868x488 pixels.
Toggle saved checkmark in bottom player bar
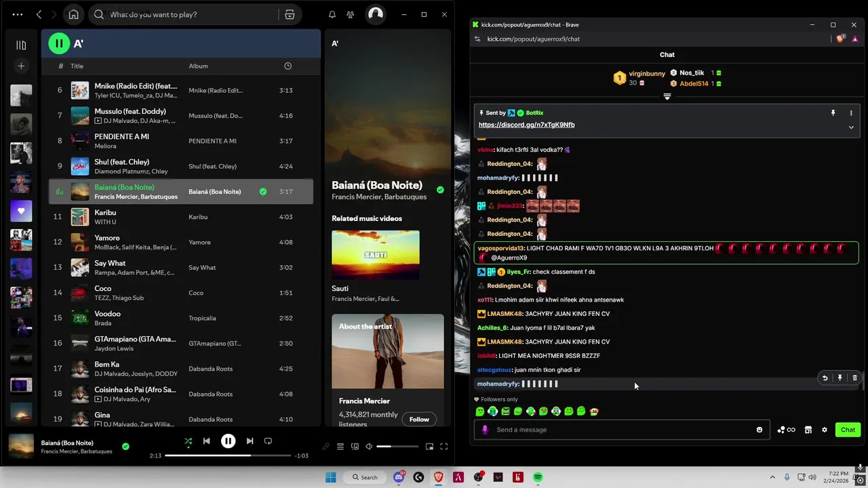[125, 447]
